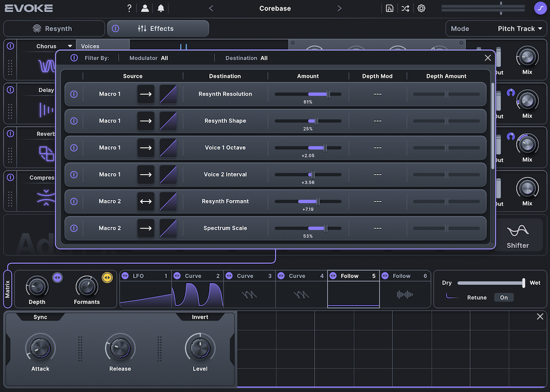Disable the Chorus effect power button

[10, 47]
